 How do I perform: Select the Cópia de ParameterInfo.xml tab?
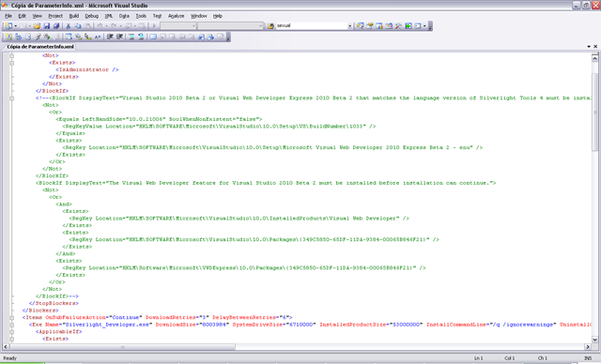39,46
